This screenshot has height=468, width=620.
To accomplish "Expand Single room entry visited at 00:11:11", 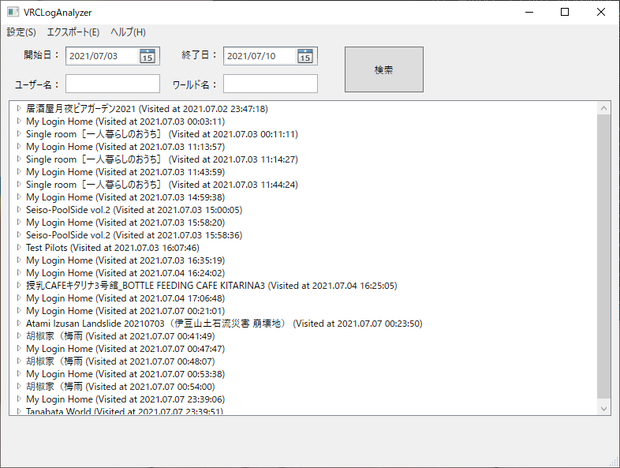I will [x=19, y=134].
